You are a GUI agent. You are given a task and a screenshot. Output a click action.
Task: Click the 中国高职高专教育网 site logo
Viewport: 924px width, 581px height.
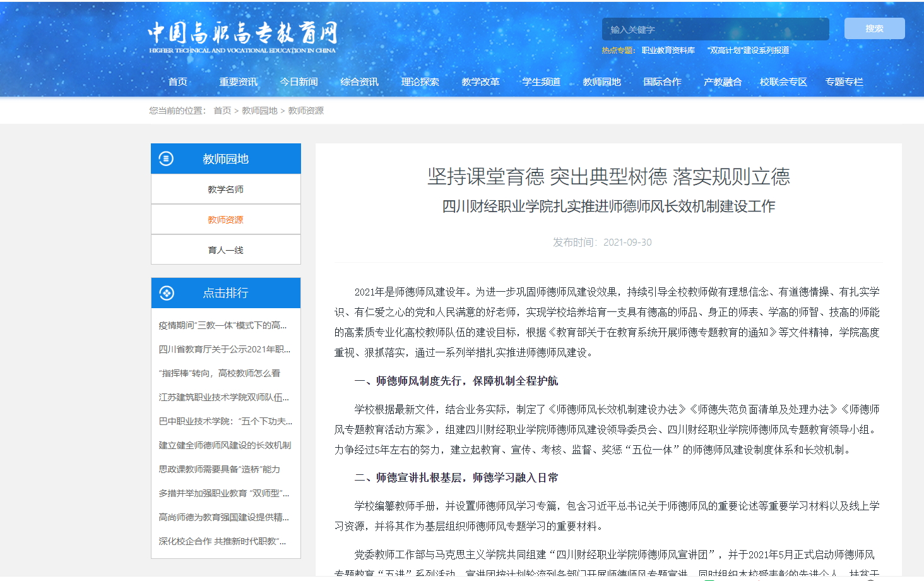click(x=242, y=35)
